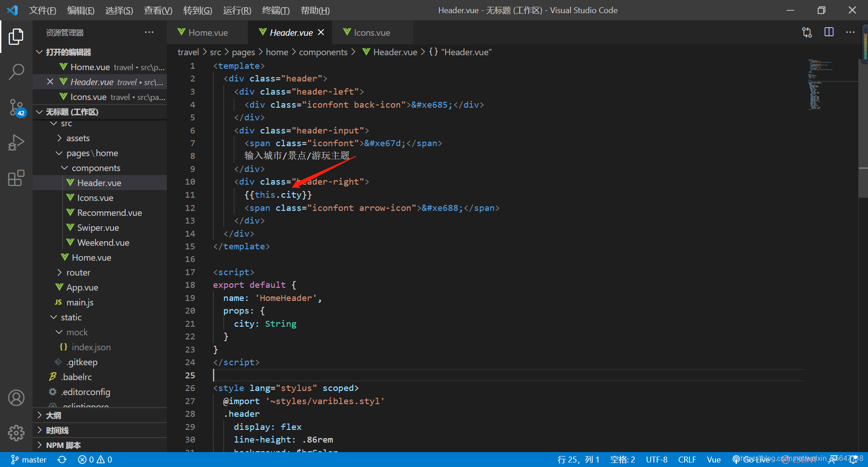Collapse the components folder
The height and width of the screenshot is (467, 868).
96,168
